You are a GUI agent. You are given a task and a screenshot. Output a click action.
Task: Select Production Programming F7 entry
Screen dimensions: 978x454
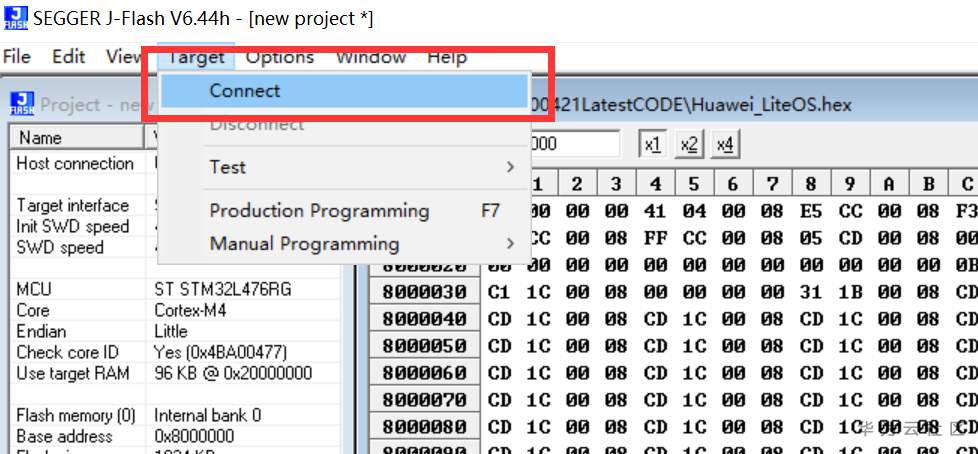click(x=344, y=211)
